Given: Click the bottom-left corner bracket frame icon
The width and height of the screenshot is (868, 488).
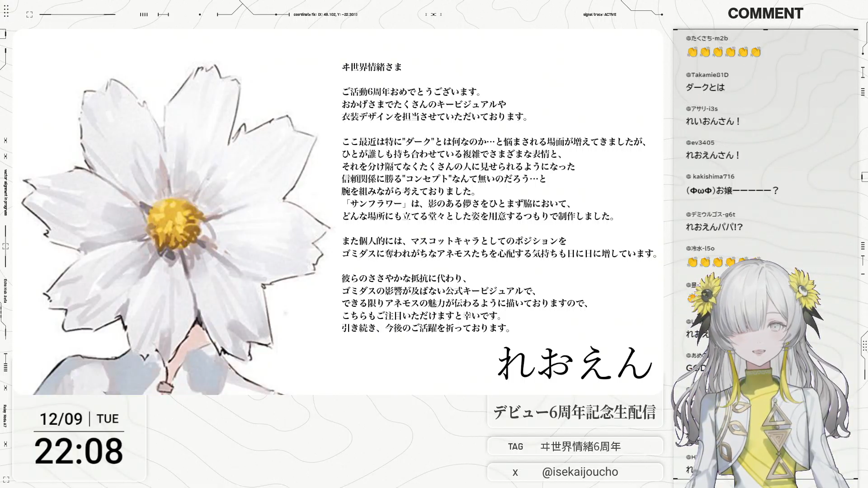Looking at the screenshot, I should click(6, 479).
